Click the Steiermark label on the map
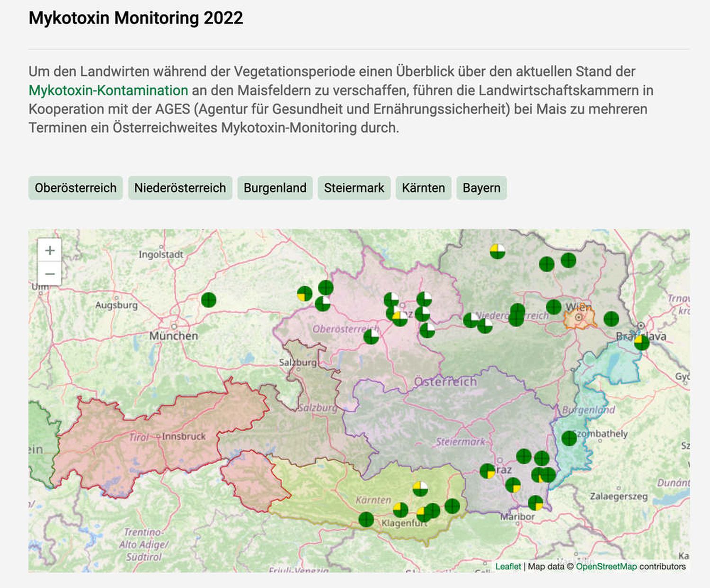The width and height of the screenshot is (710, 588). pos(461,442)
